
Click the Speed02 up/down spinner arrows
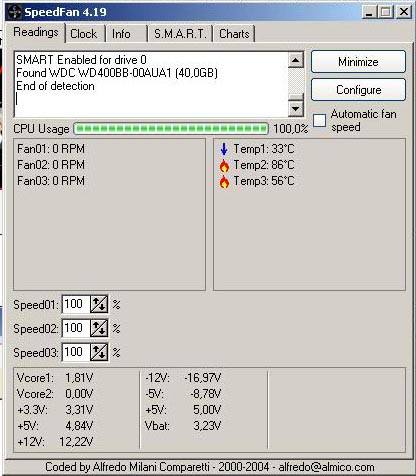click(x=99, y=328)
